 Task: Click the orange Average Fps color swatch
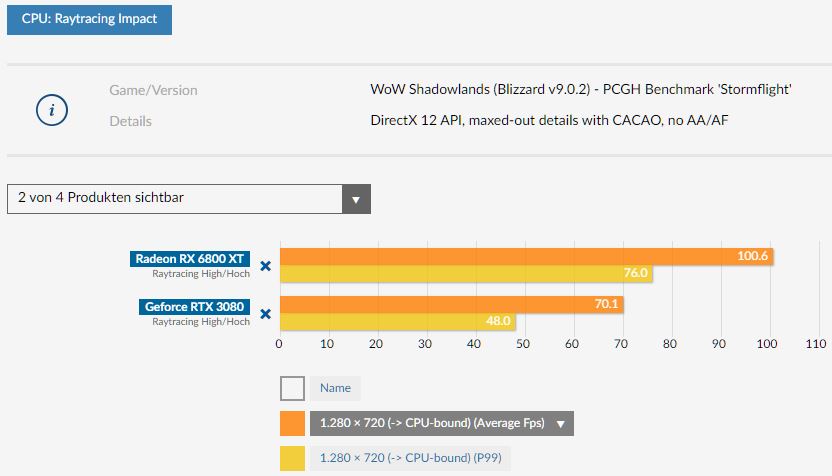coord(292,423)
